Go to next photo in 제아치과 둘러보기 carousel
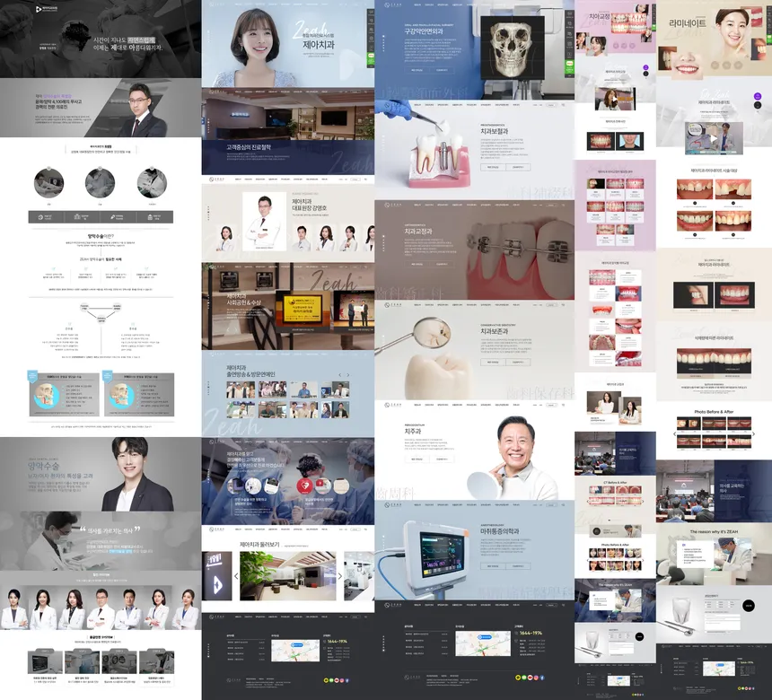Viewport: 772px width, 700px height. (339, 576)
